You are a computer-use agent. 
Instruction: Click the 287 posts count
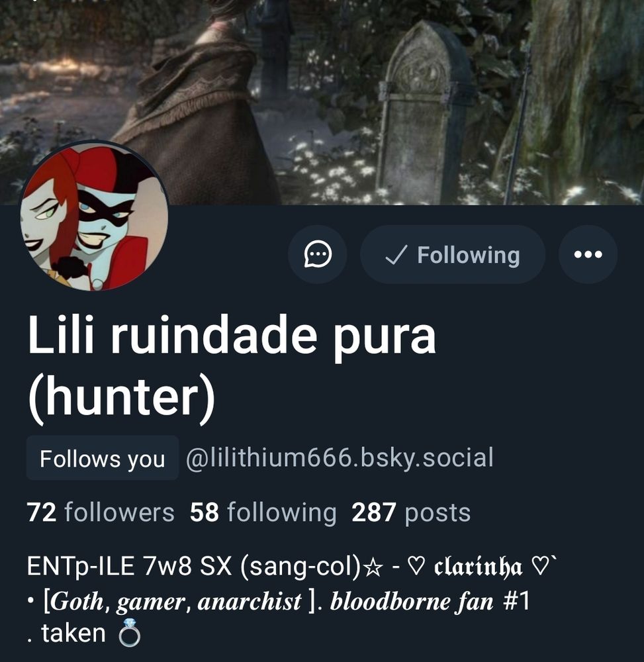click(x=411, y=512)
